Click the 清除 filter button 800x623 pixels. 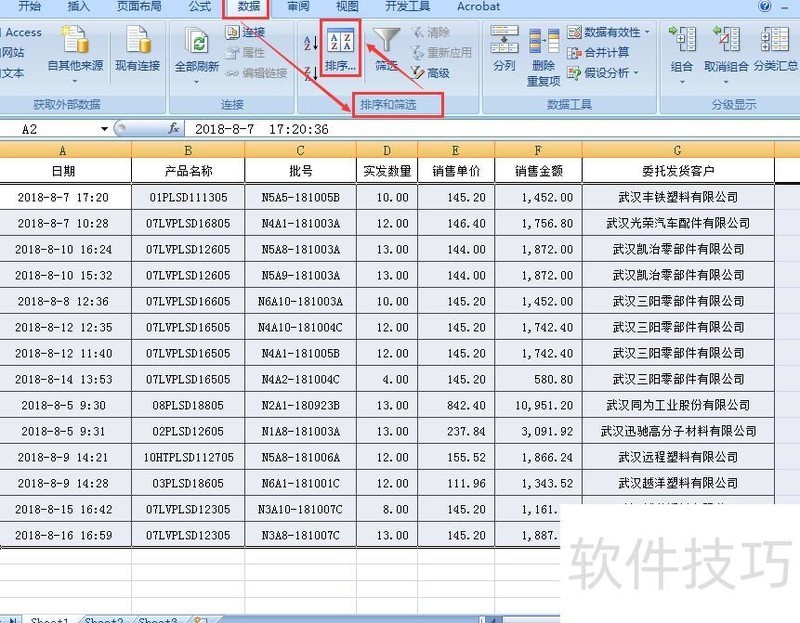(x=431, y=32)
